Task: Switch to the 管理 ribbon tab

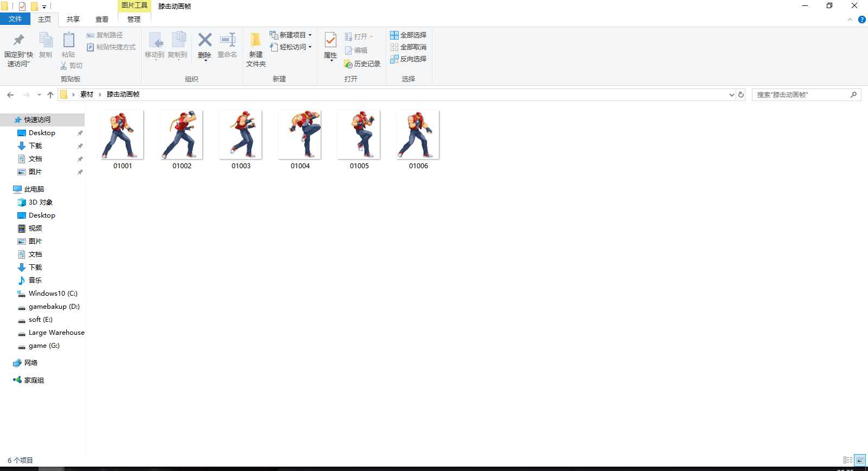Action: pos(134,20)
